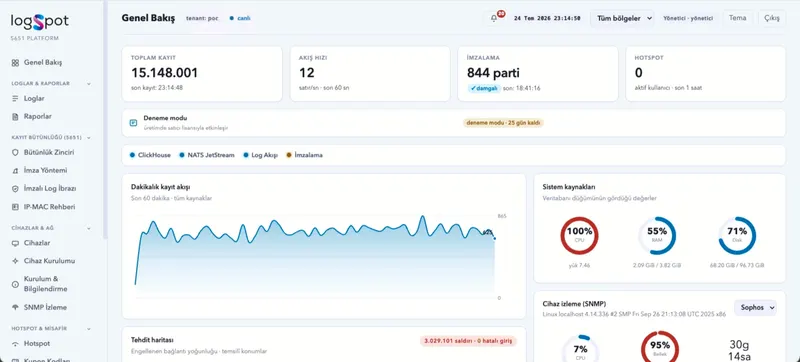Click the 844 parti value

[493, 73]
